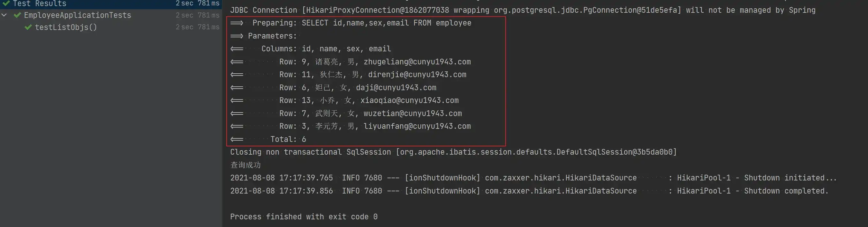Click the xiaoqiao@cunyu1943.com row output

344,100
